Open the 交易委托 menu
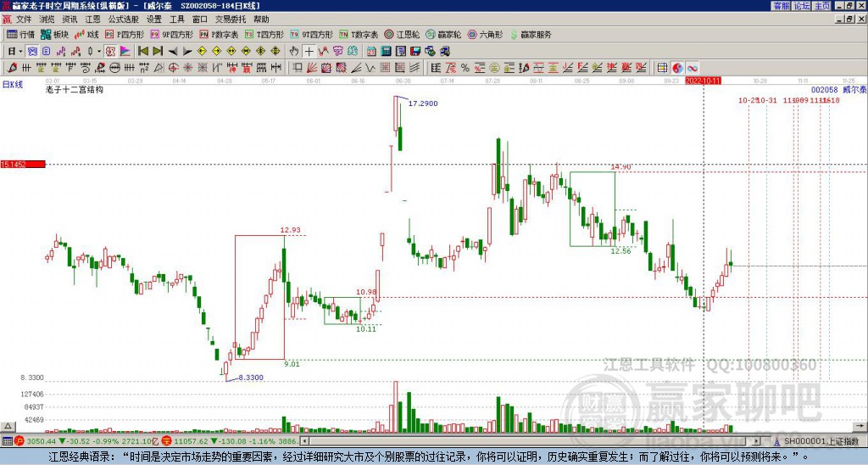Viewport: 868px width, 465px height. click(231, 20)
